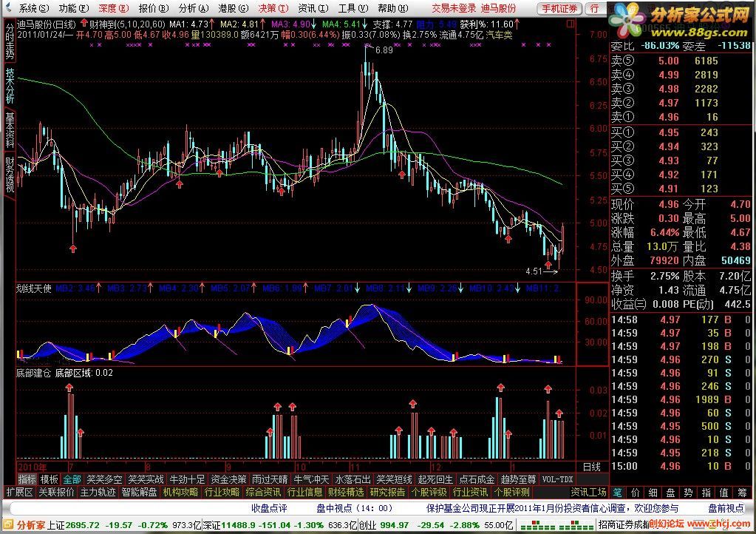Click the 手机证券 button

tap(559, 9)
